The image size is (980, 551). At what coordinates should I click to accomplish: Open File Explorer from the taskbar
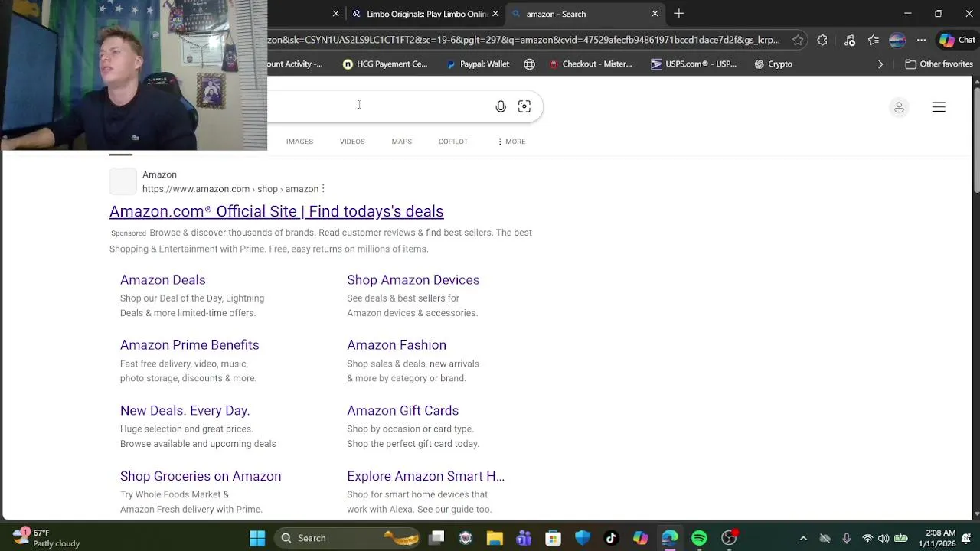[495, 538]
